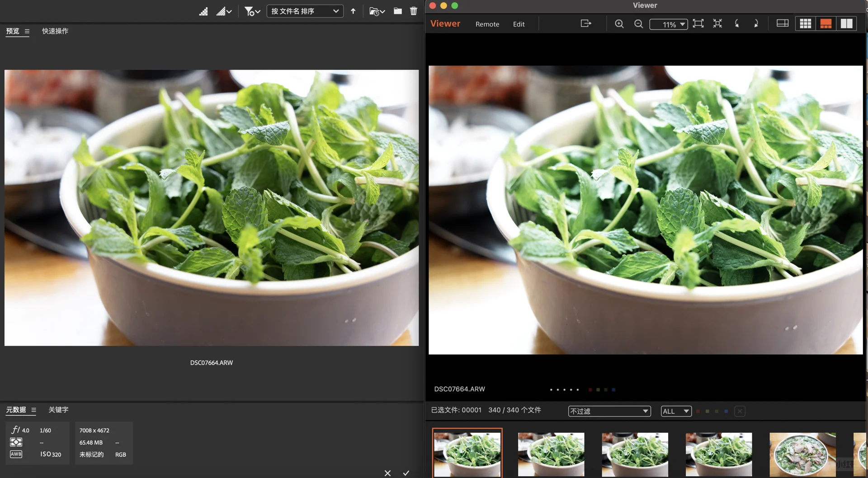Click the actual-size display icon
Image resolution: width=868 pixels, height=478 pixels.
717,23
